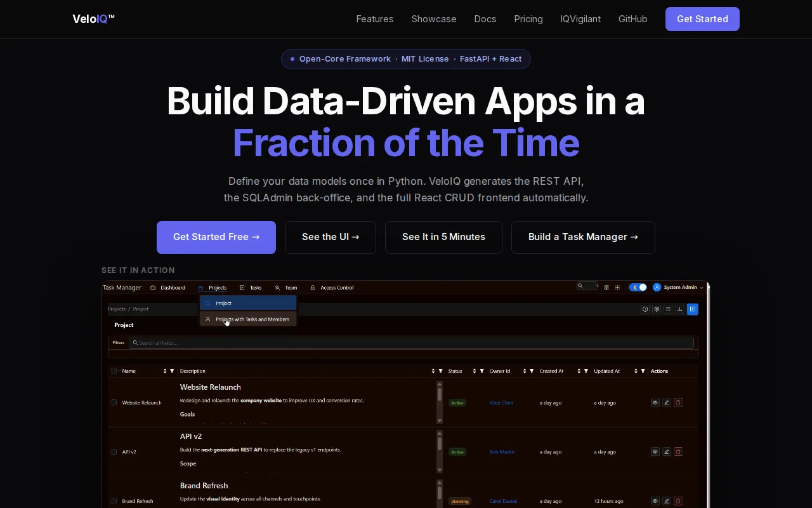Viewport: 812px width, 508px height.
Task: Sort by the Description column
Action: (433, 371)
